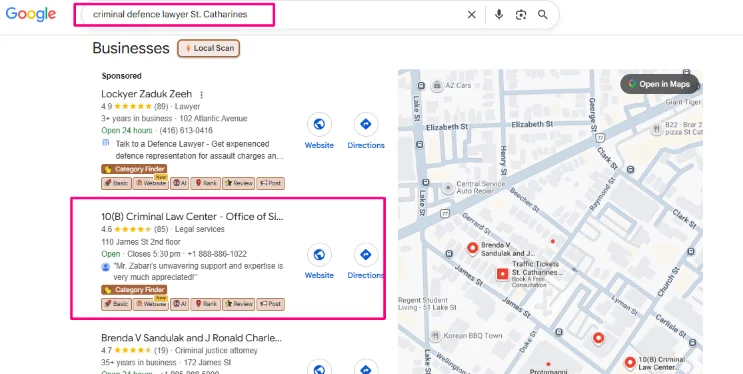This screenshot has width=743, height=374.
Task: Click Website tag under Lockyer Zaduk Zeeh
Action: [x=151, y=183]
